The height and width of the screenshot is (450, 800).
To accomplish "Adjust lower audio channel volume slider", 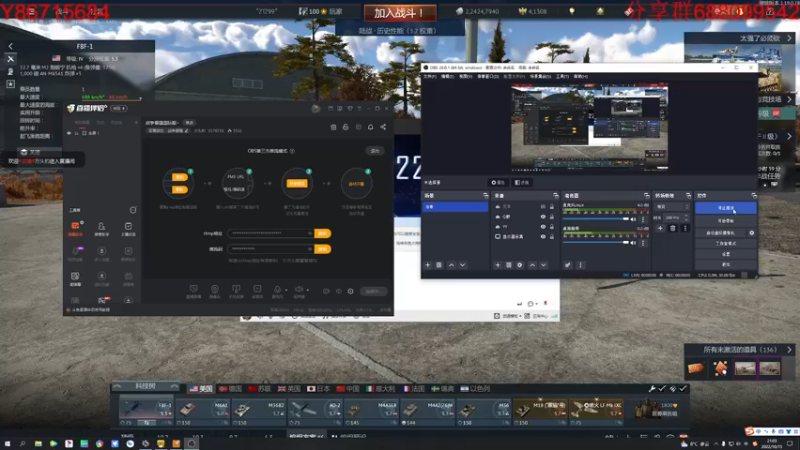I will click(x=596, y=243).
